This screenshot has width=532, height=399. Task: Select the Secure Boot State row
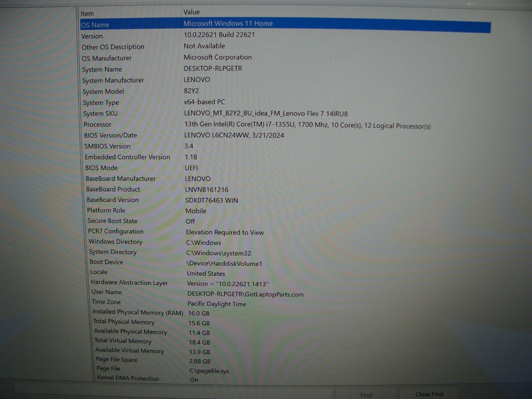112,221
